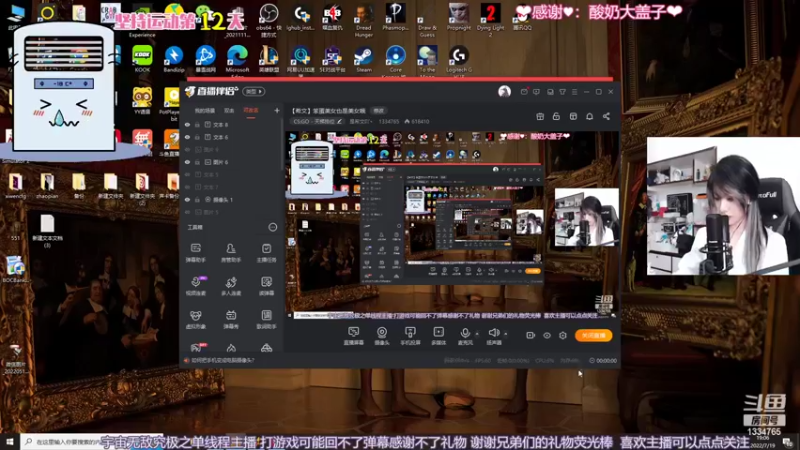Viewport: 800px width, 450px height.
Task: Open zhaopian folder on desktop
Action: (x=47, y=186)
